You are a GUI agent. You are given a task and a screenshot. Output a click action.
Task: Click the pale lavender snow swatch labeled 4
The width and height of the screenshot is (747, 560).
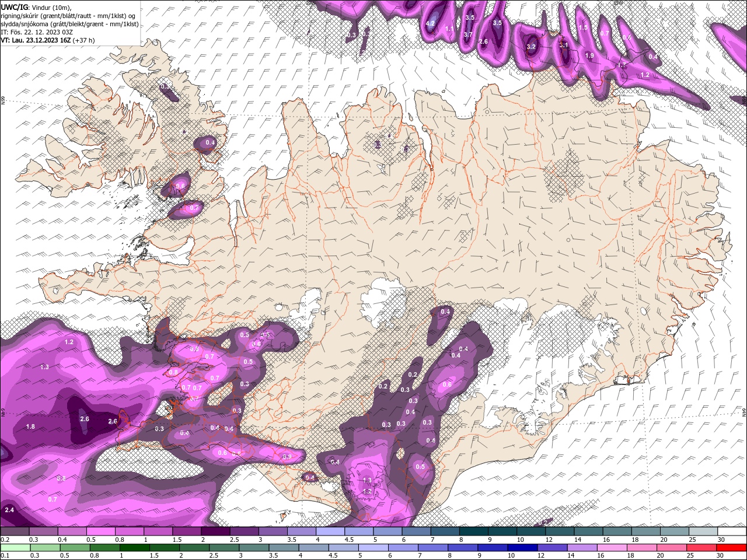330,531
